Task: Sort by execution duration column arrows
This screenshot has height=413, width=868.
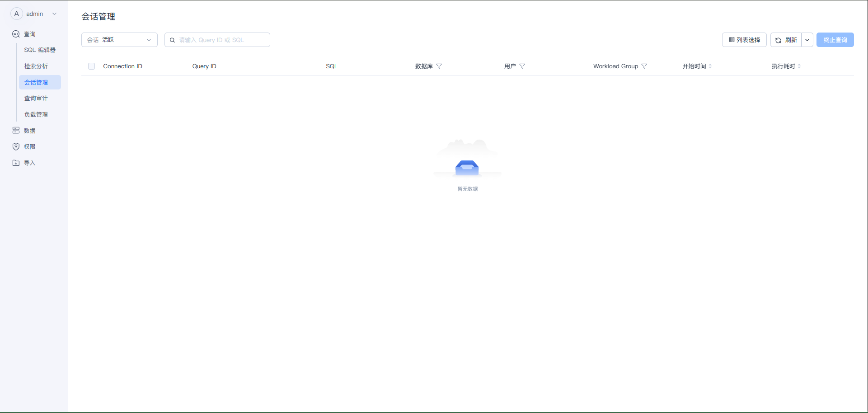Action: 799,66
